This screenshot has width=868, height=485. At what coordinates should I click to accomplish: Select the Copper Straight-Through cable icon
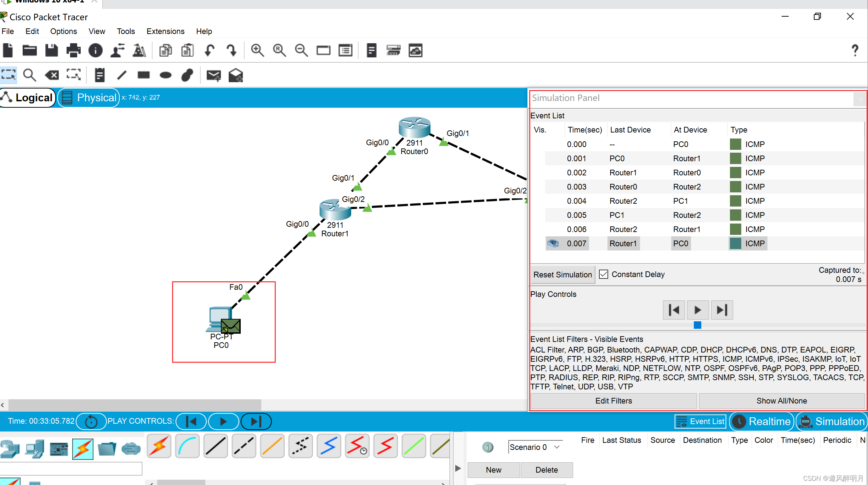tap(216, 446)
